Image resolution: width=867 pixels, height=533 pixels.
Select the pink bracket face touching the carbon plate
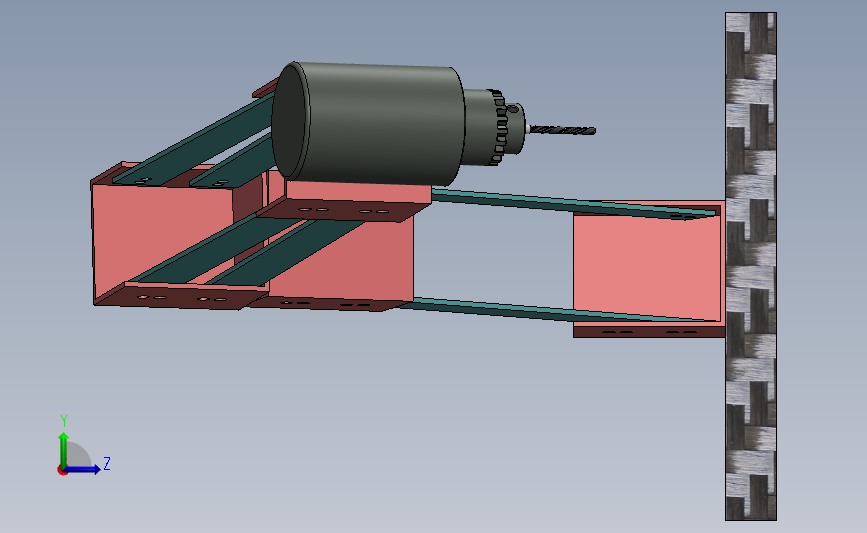tap(647, 268)
